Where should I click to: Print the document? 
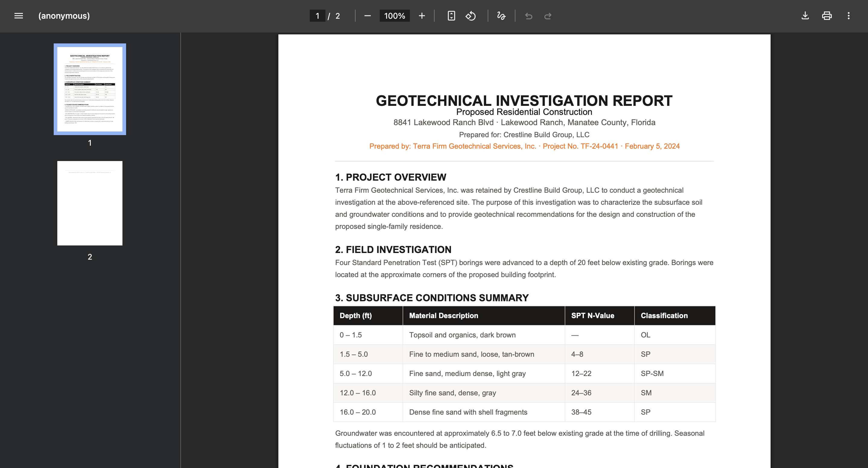tap(827, 16)
